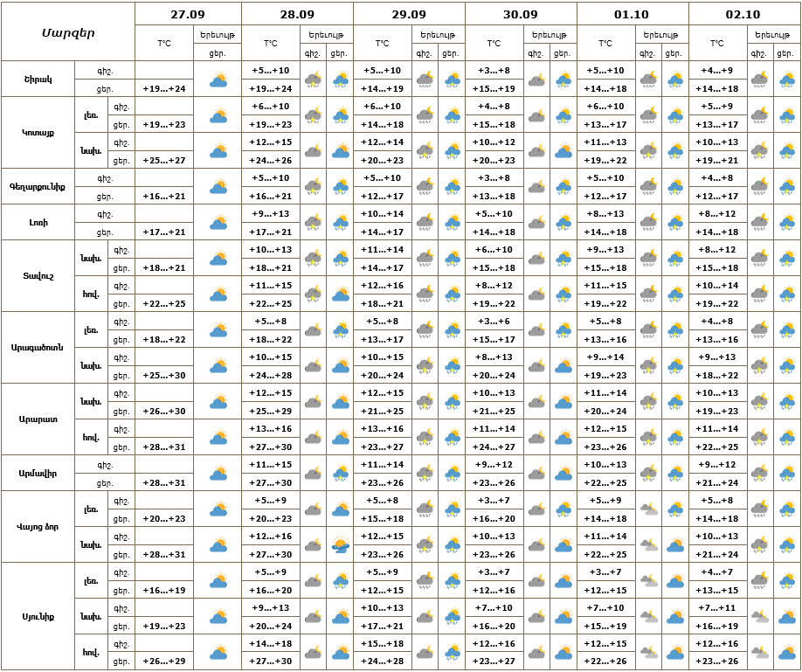The height and width of the screenshot is (672, 802).
Task: Click the Սյունիք region label
Action: [x=38, y=617]
